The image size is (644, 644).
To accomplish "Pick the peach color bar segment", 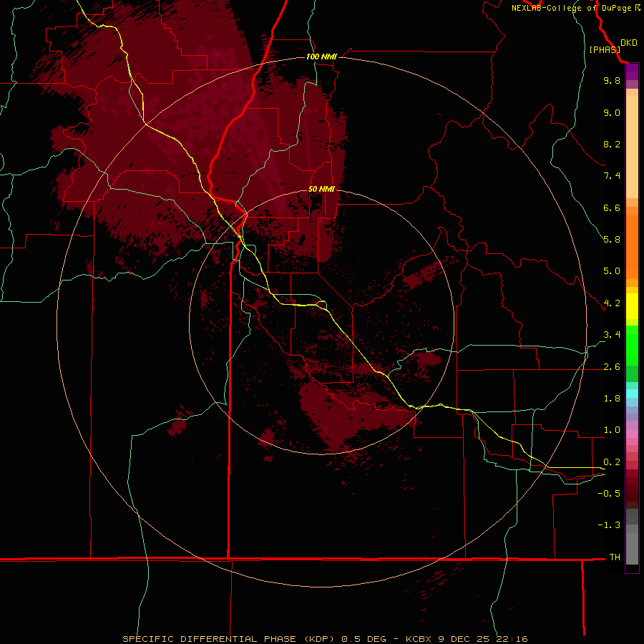I will [x=632, y=147].
